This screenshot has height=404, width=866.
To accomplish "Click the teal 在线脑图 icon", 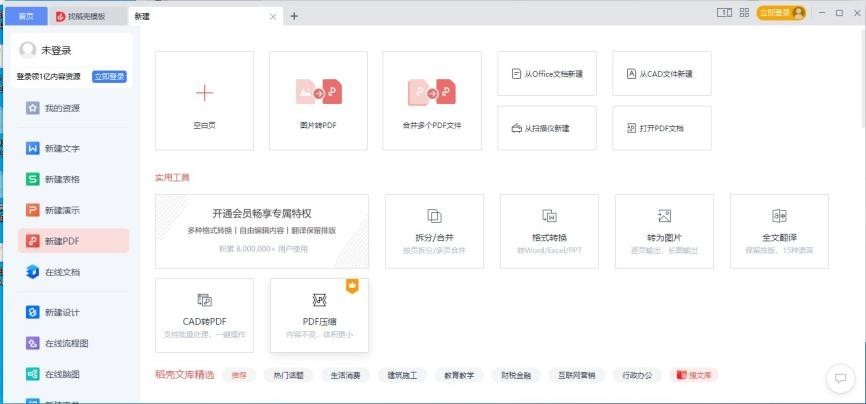I will click(x=33, y=374).
